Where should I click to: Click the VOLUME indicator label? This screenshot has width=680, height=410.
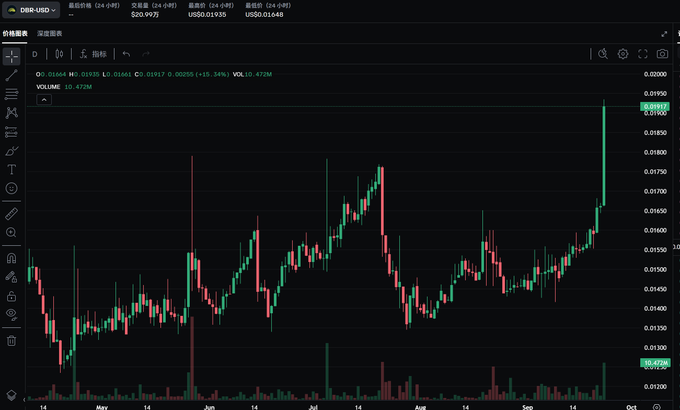click(48, 87)
